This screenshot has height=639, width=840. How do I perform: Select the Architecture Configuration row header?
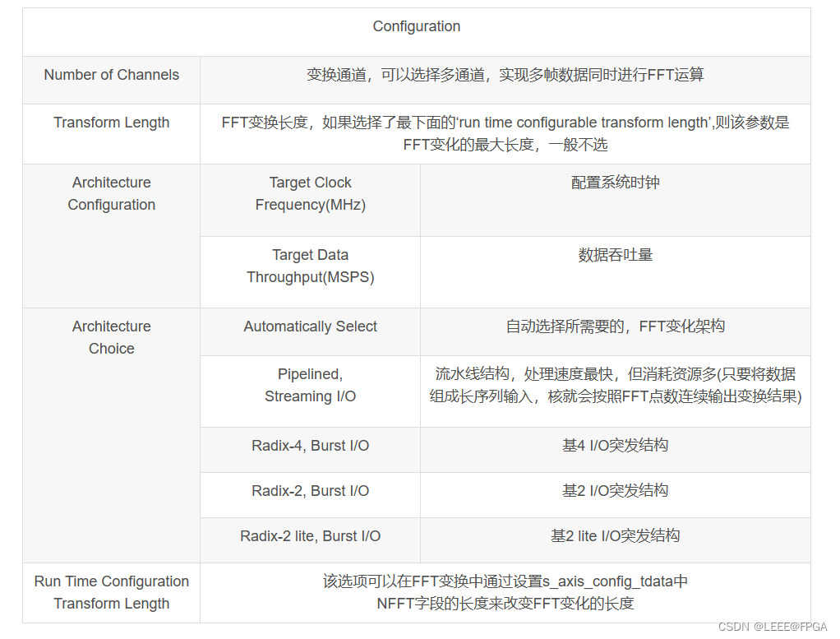[111, 193]
